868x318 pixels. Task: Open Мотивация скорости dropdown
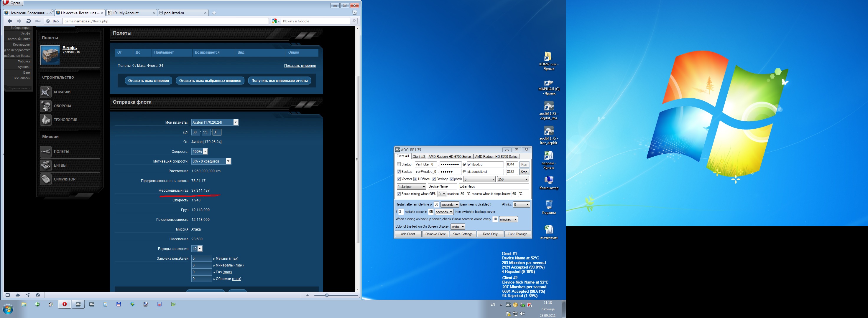[x=211, y=161]
